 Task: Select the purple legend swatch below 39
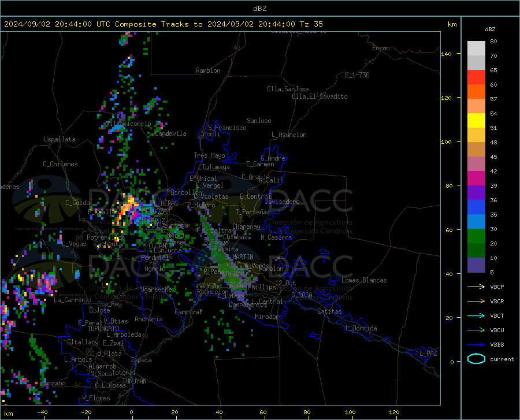pyautogui.click(x=476, y=192)
